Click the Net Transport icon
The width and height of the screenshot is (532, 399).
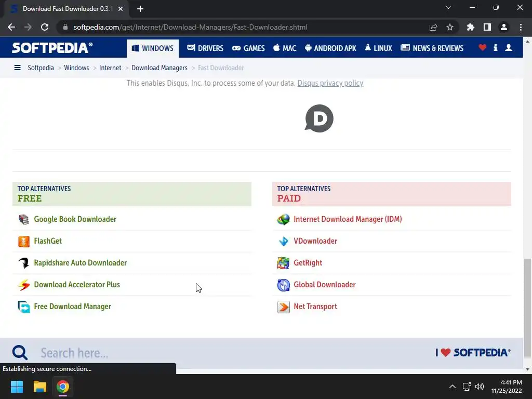coord(283,307)
